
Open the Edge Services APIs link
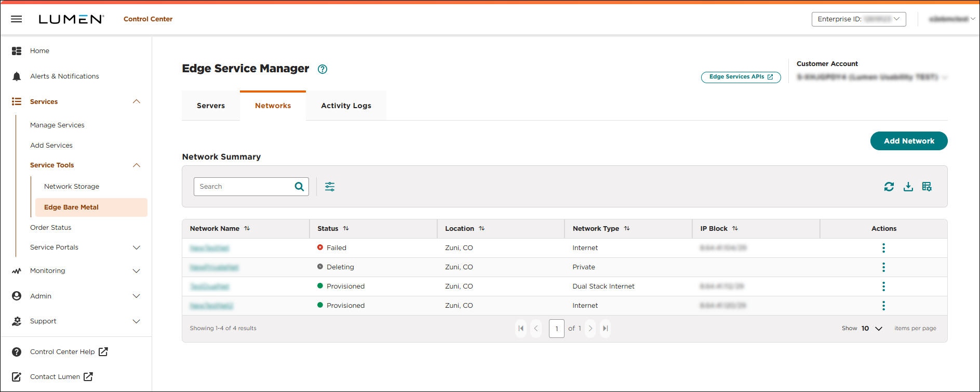click(741, 77)
